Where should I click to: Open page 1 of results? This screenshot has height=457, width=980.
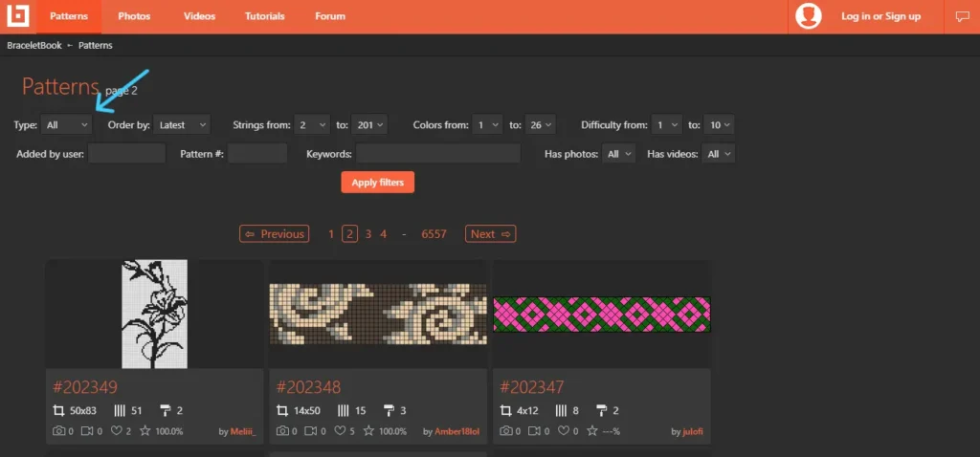(331, 234)
